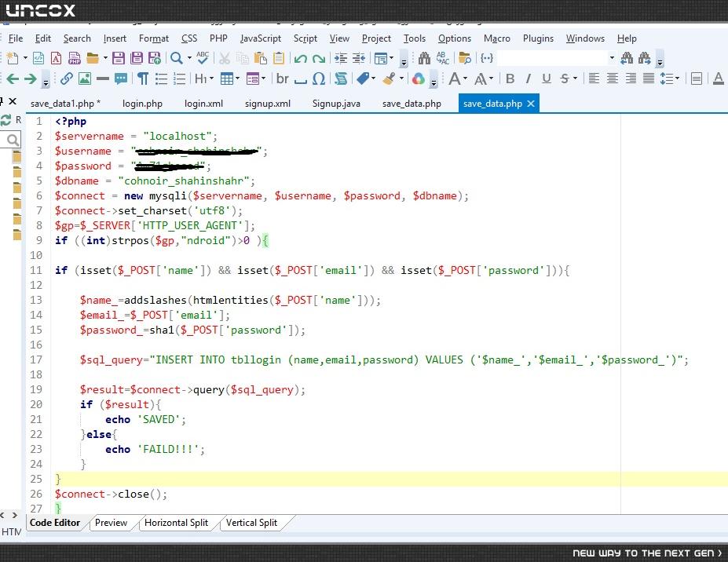Insert a numbered list
Viewport: 728px width, 562px height.
pyautogui.click(x=179, y=78)
